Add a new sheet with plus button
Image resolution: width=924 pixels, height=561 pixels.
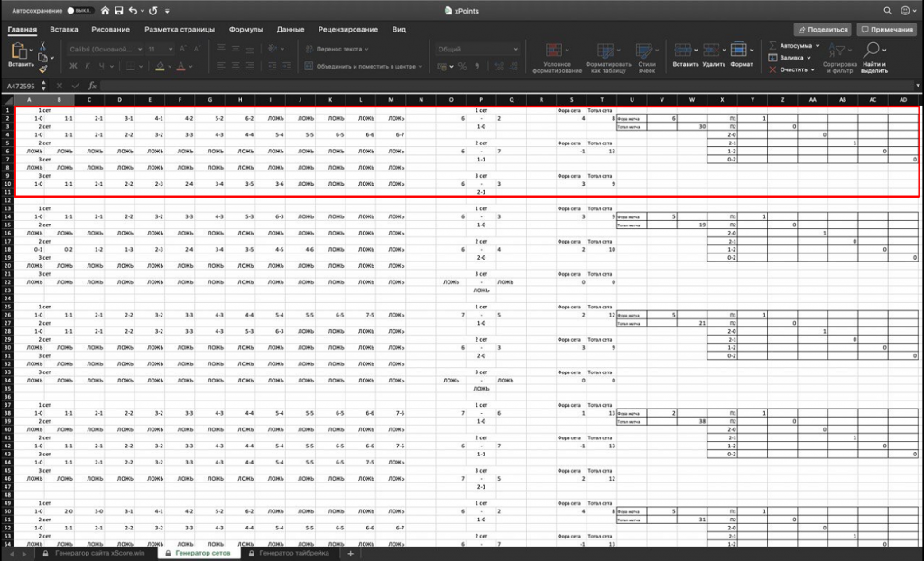pos(350,554)
